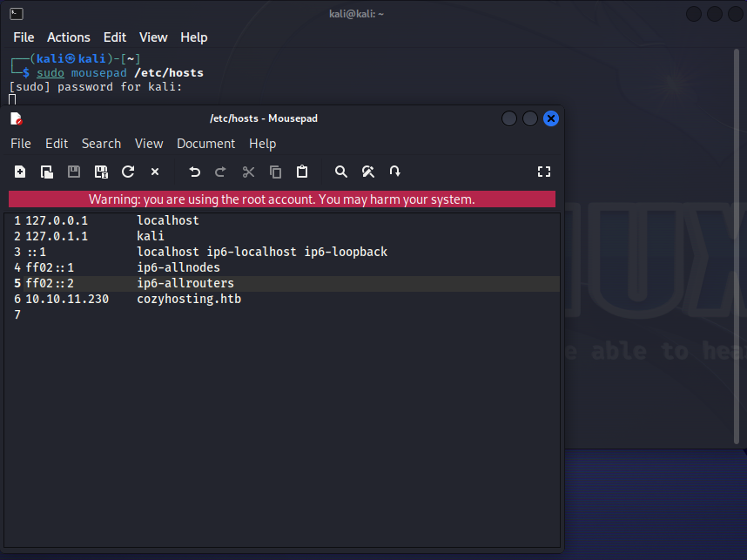Open the Help menu in Mousepad
Image resolution: width=747 pixels, height=560 pixels.
(262, 144)
